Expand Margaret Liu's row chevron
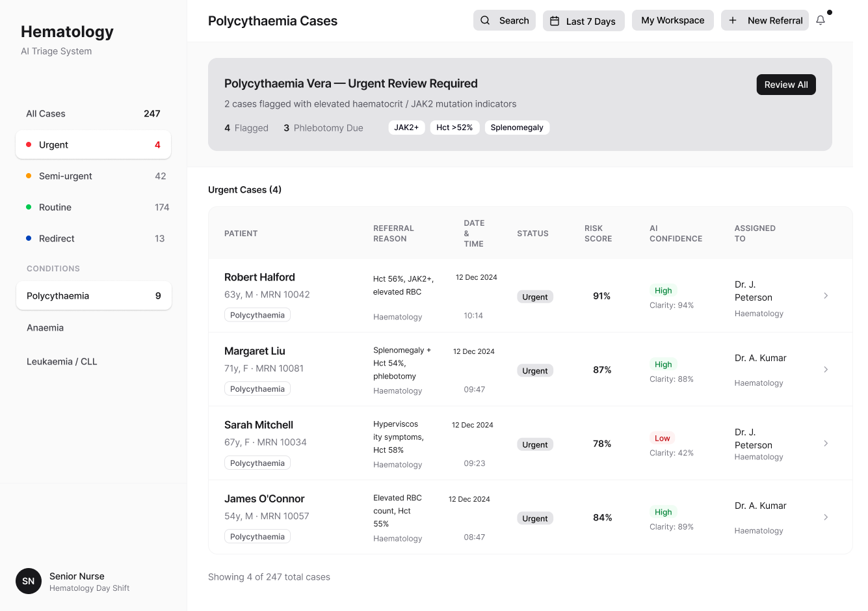 pos(826,370)
